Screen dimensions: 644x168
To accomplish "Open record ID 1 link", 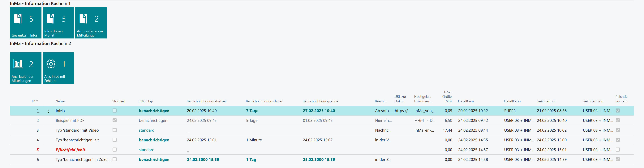I will tap(38, 111).
